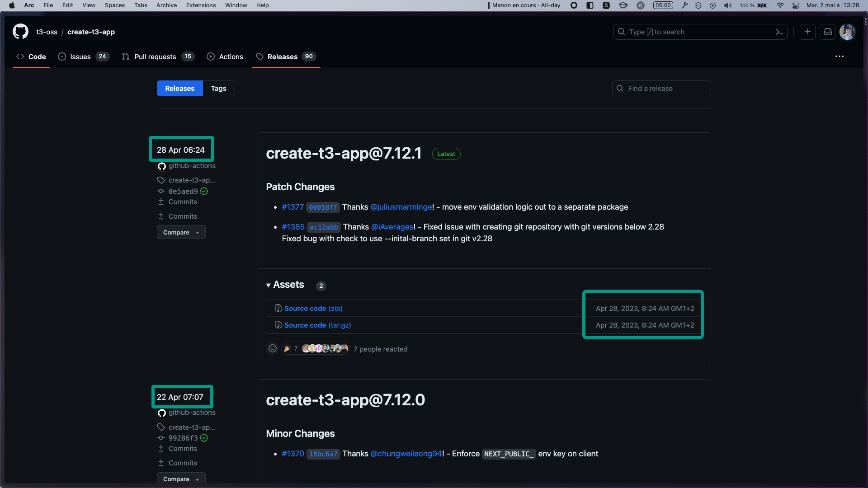Select the tag icon beside create-t3-ap...

[x=161, y=180]
